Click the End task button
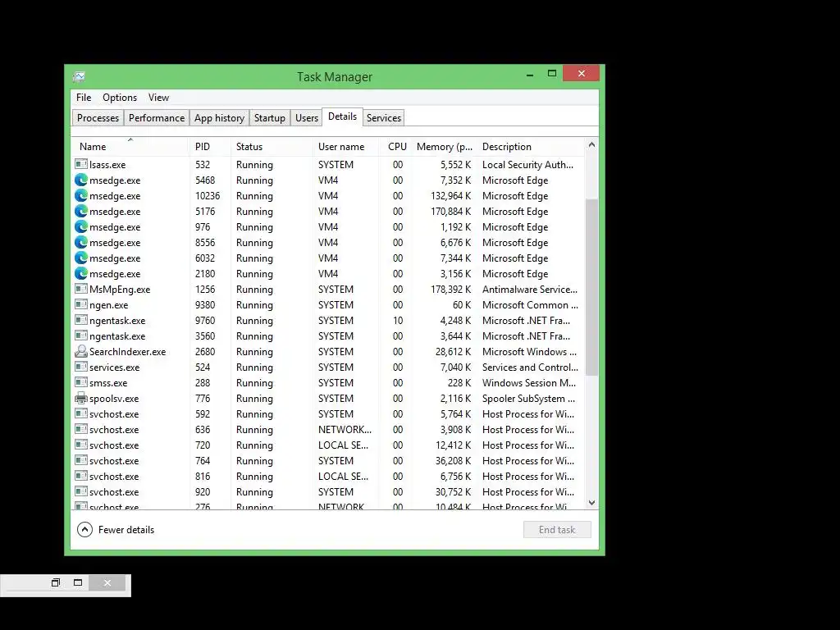Image resolution: width=840 pixels, height=630 pixels. [557, 529]
